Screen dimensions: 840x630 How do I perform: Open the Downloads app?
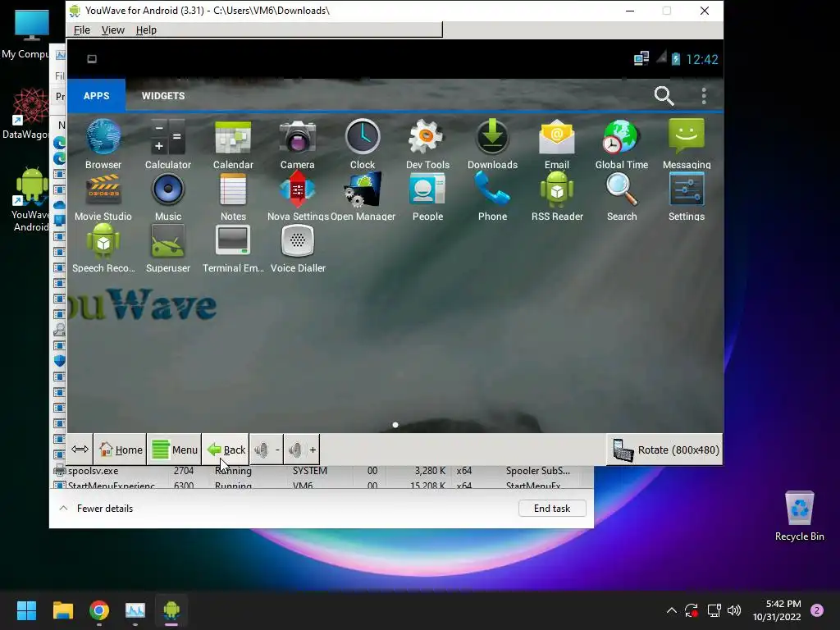point(492,144)
